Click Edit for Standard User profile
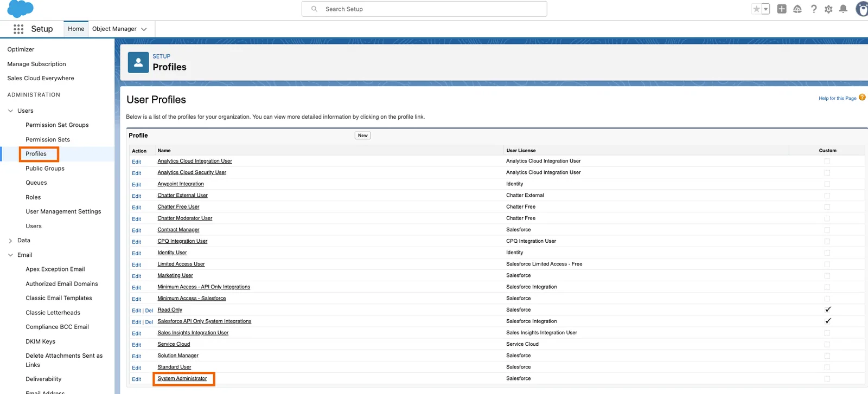The height and width of the screenshot is (394, 868). pyautogui.click(x=136, y=367)
